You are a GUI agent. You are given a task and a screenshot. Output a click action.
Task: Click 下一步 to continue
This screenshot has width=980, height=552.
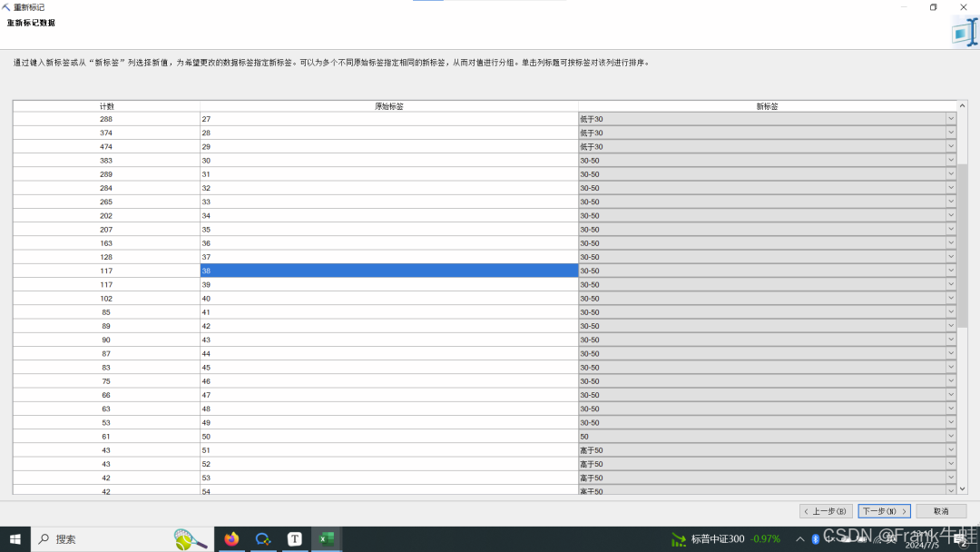[884, 511]
